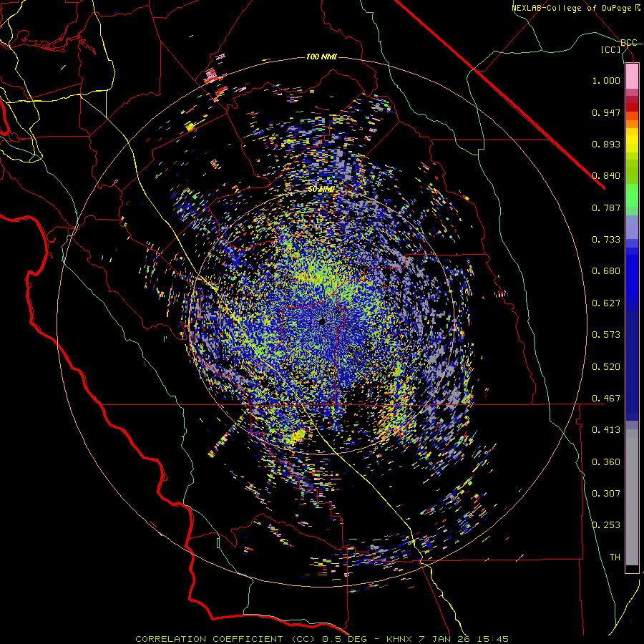This screenshot has height=644, width=644.
Task: Select the 0.733 color scale label
Action: pyautogui.click(x=606, y=240)
